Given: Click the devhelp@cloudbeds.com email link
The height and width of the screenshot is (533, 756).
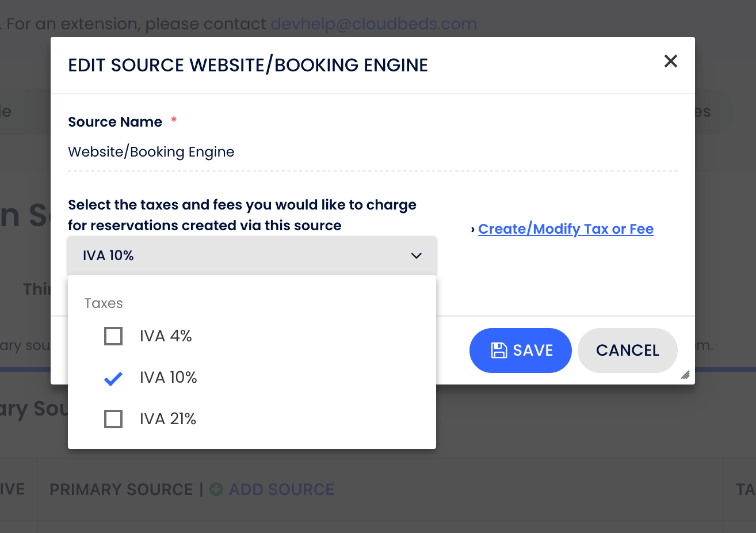Looking at the screenshot, I should (373, 24).
